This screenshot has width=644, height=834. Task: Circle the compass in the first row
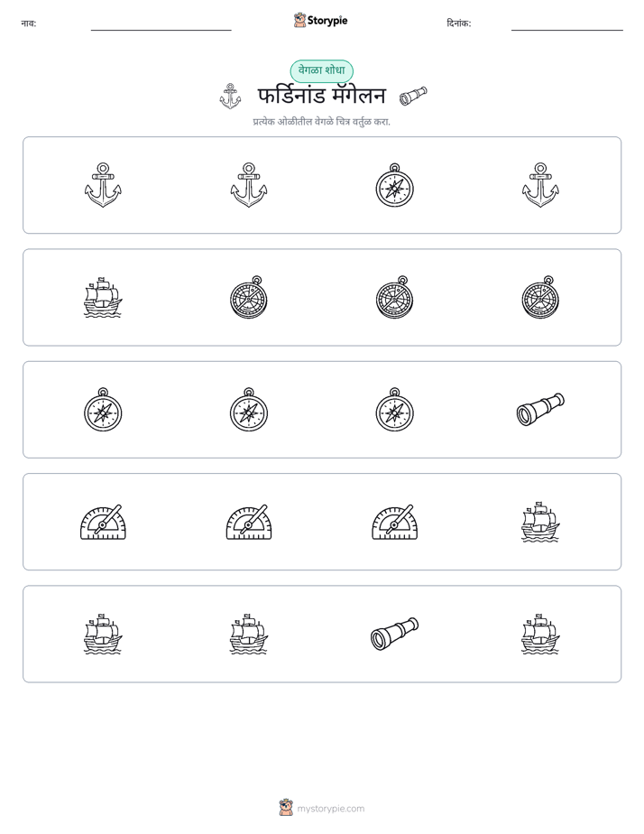coord(394,185)
